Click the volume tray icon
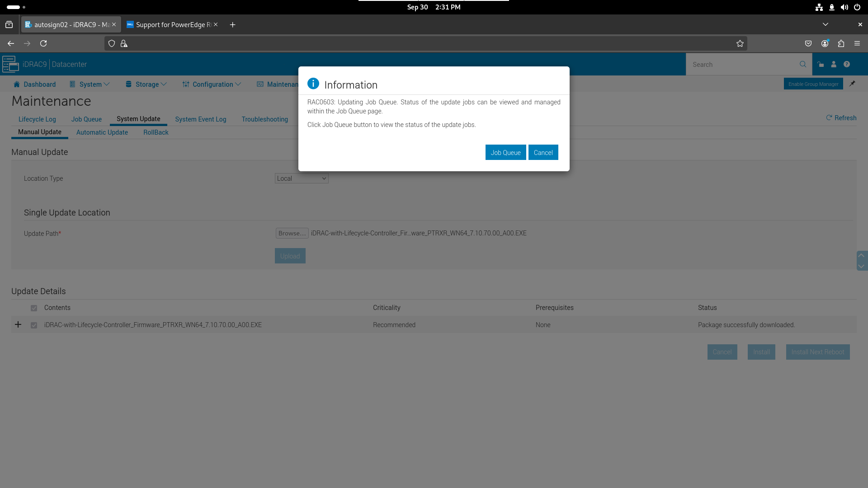The image size is (868, 488). click(844, 7)
